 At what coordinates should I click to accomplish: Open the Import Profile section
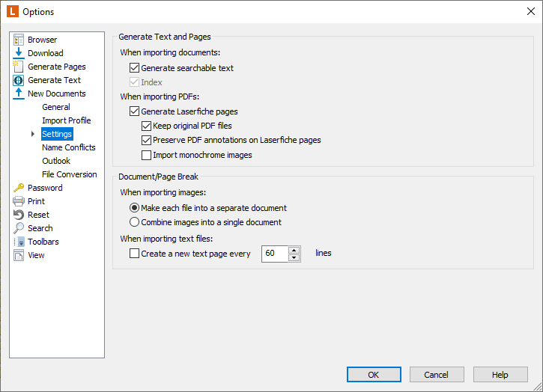67,120
